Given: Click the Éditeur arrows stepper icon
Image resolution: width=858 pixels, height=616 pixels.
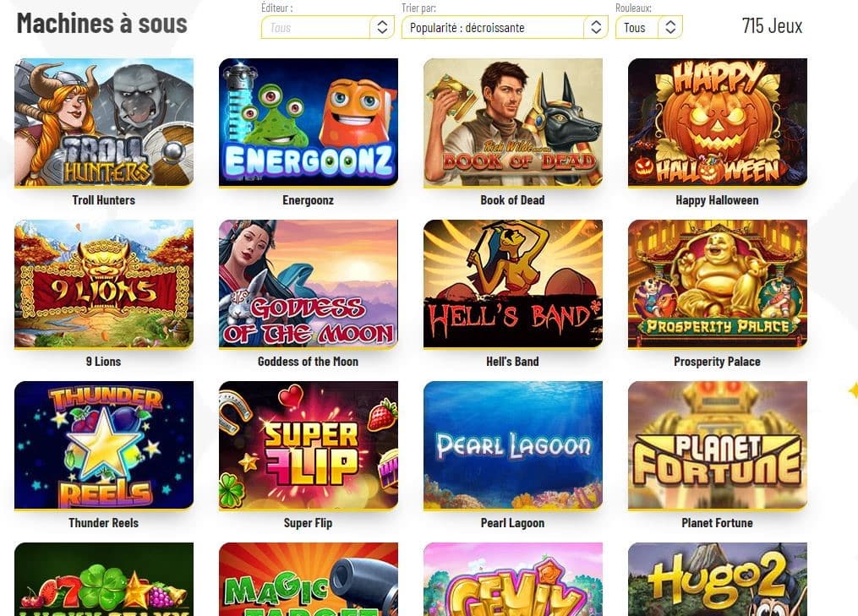Looking at the screenshot, I should coord(382,27).
